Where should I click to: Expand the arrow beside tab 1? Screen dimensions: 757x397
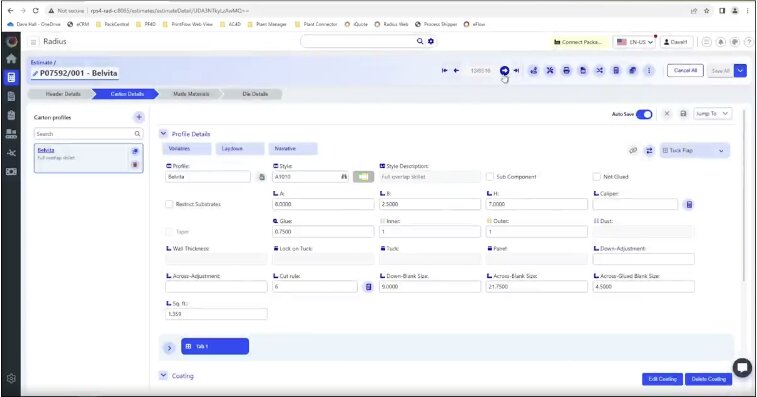click(169, 348)
